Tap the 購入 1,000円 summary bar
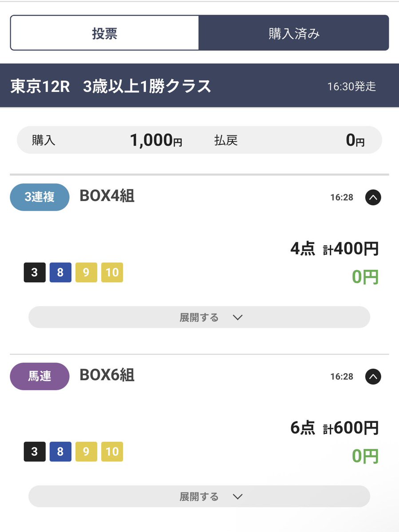The image size is (399, 532). (200, 140)
